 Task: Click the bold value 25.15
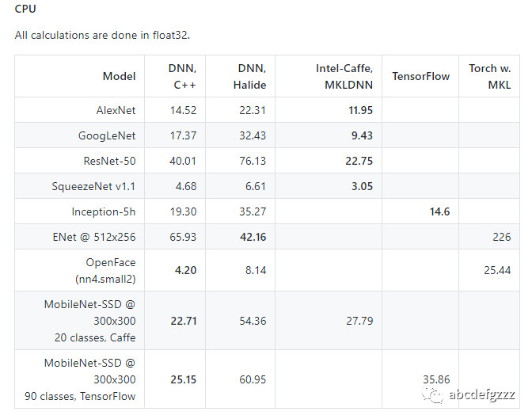point(184,379)
